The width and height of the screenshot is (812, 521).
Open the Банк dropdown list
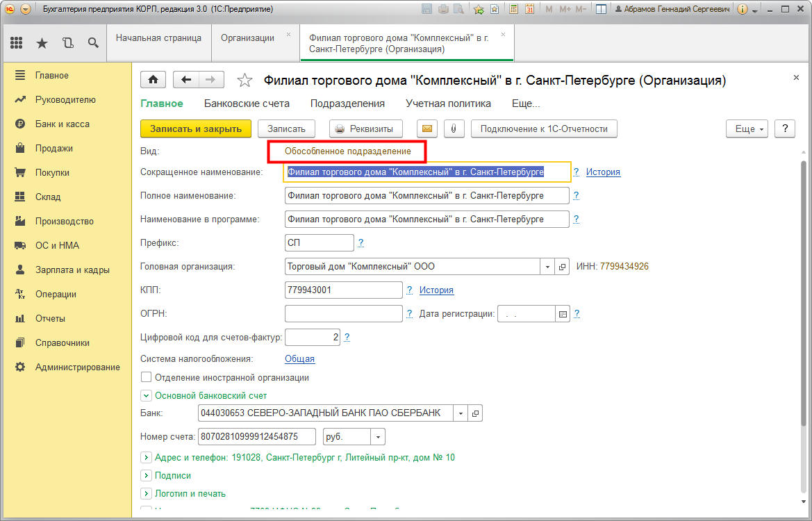coord(461,413)
